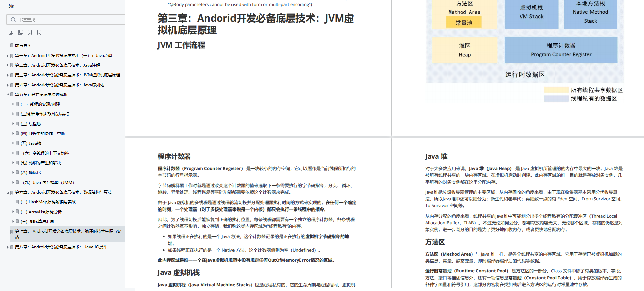Select the (一) HashMap源码解读与实战 bookmark label
Screen dimensions: 644x291
point(48,202)
